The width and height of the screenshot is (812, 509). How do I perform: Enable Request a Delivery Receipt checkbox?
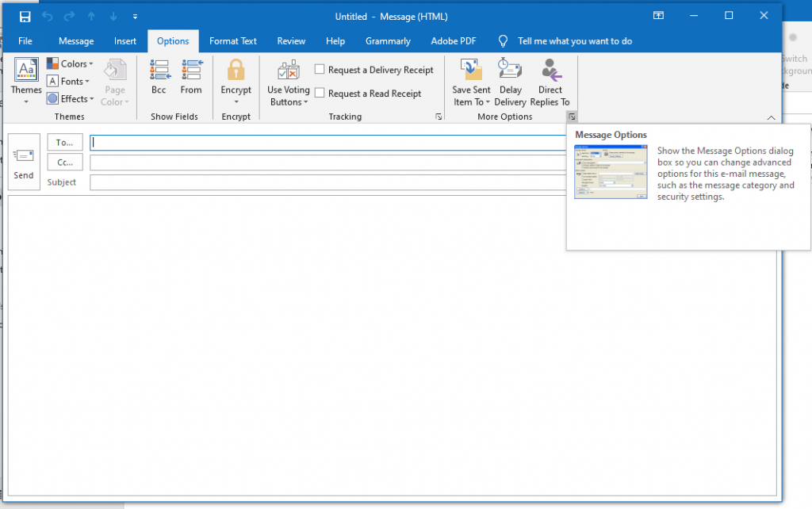[320, 70]
